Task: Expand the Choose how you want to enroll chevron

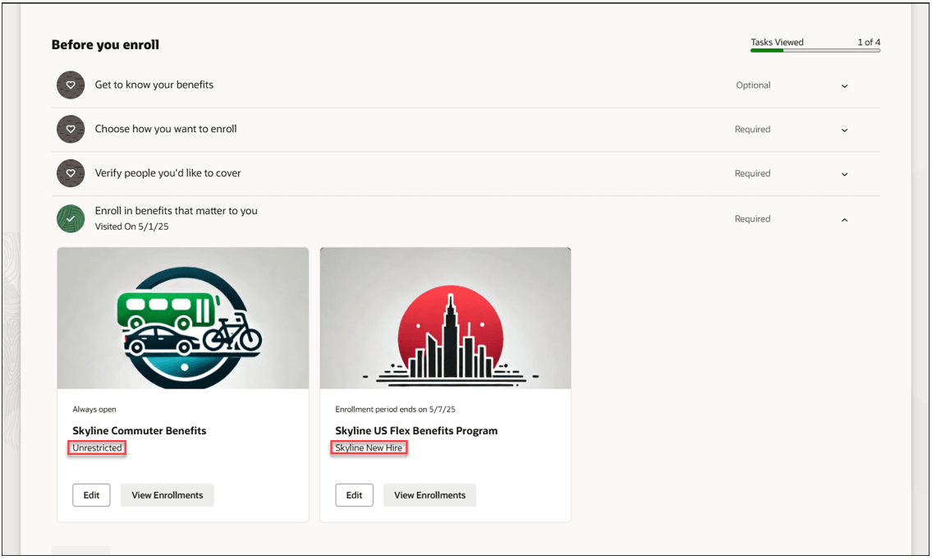Action: coord(844,131)
